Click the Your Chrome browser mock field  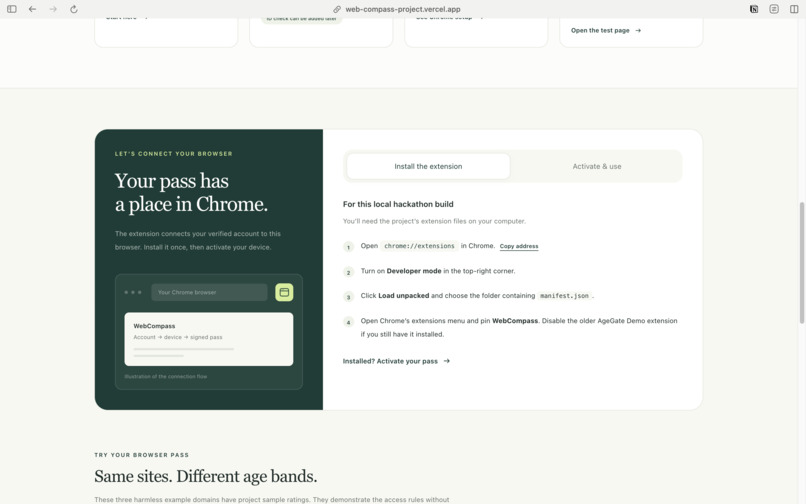209,292
